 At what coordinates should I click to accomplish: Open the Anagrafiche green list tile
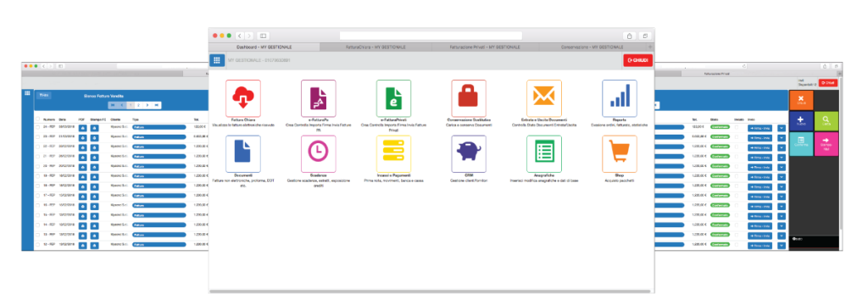544,153
